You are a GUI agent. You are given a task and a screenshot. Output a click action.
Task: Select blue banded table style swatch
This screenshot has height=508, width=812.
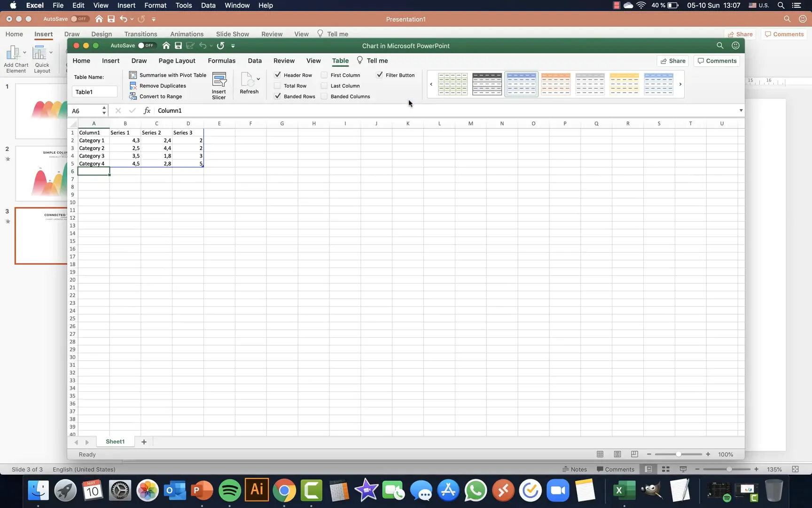[x=521, y=84]
